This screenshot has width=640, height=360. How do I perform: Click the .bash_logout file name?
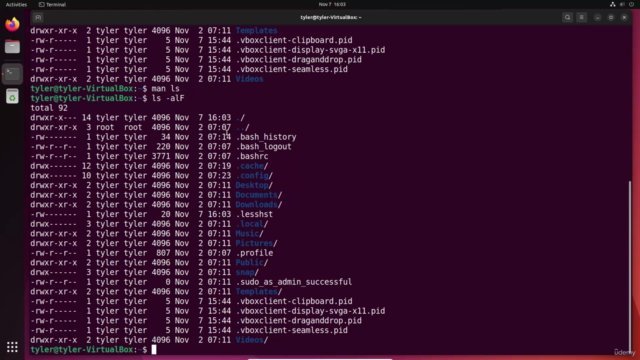click(x=264, y=147)
